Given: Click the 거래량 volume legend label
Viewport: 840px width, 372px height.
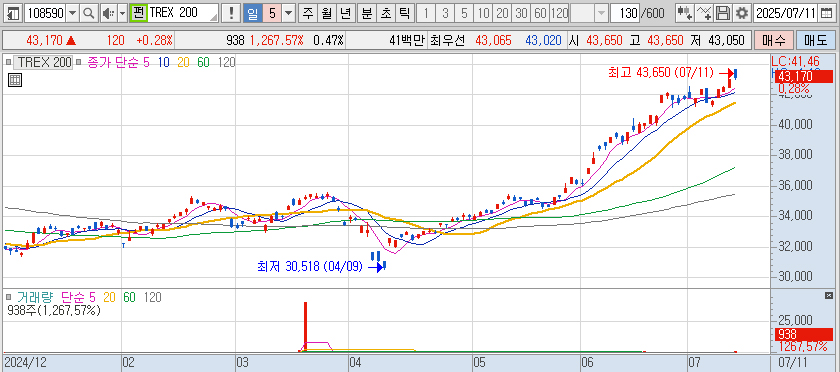Looking at the screenshot, I should coord(36,297).
